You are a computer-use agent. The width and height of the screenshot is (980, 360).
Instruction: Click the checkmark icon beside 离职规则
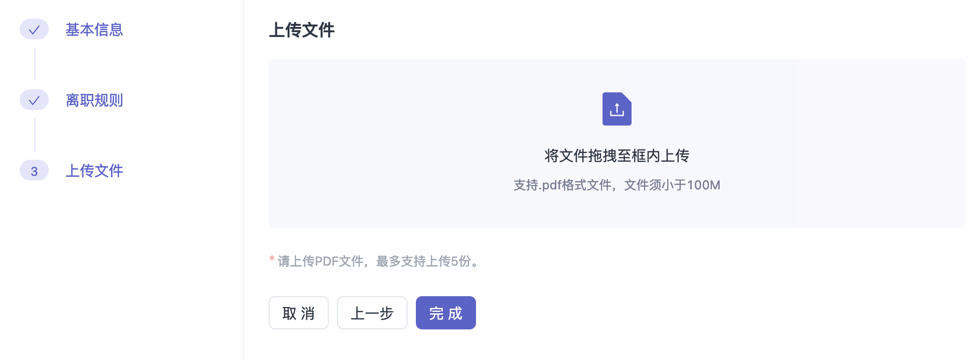tap(34, 100)
